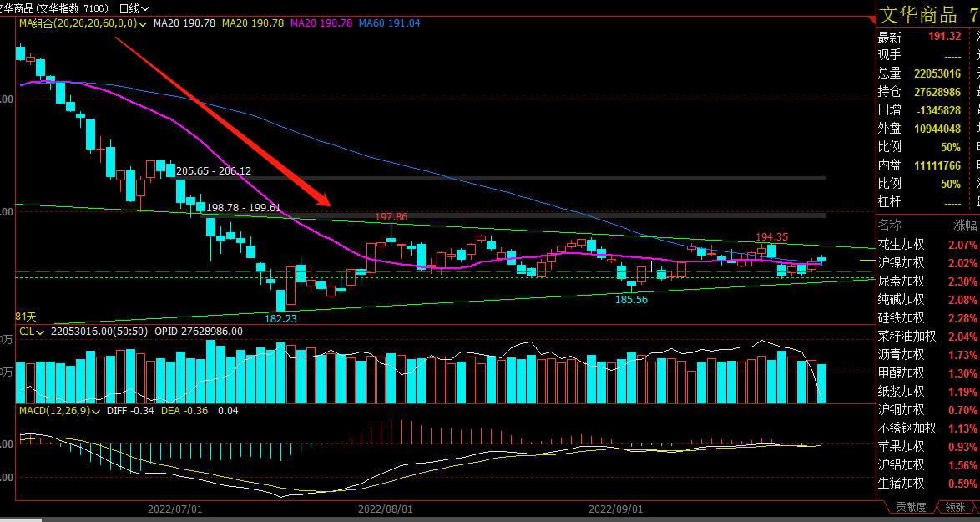Select the 生猪加权 row
The image size is (980, 522).
tap(928, 484)
